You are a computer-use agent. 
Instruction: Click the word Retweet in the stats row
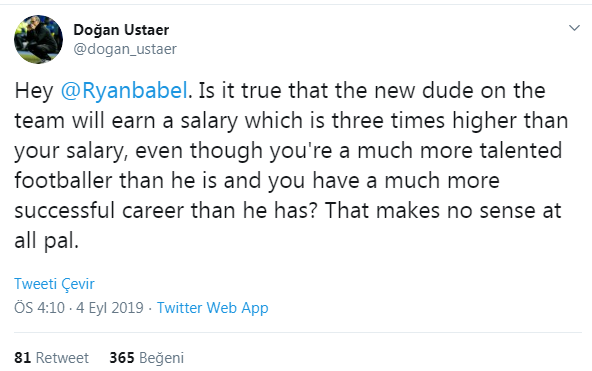pyautogui.click(x=62, y=358)
